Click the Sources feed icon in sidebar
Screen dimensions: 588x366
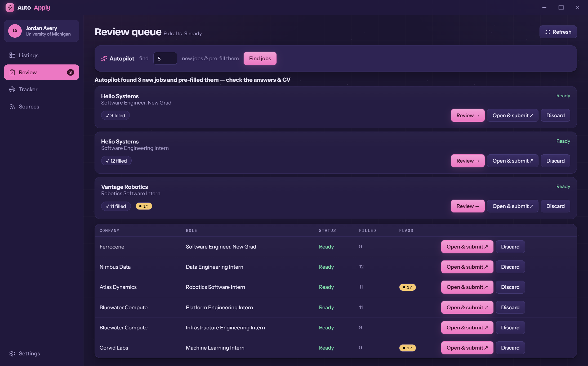(12, 107)
